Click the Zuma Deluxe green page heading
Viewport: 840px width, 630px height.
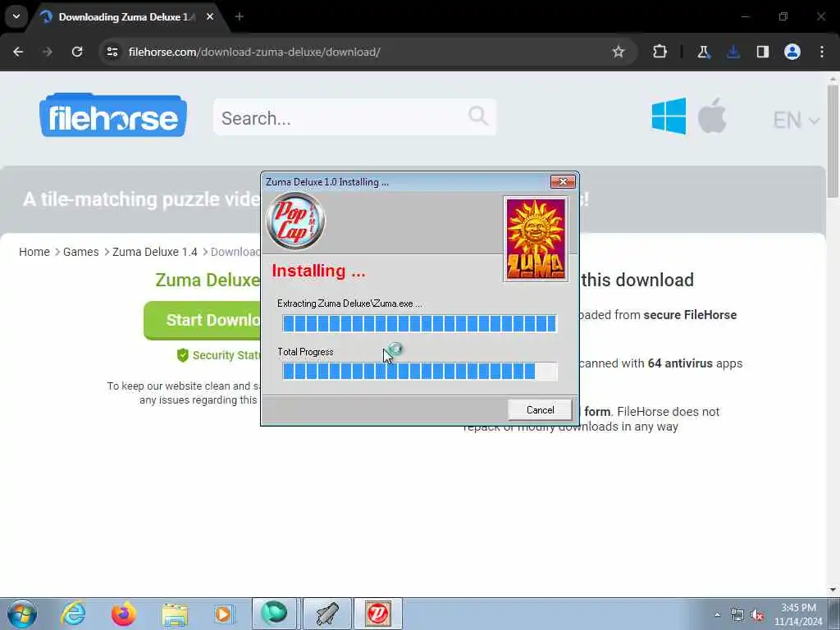208,280
